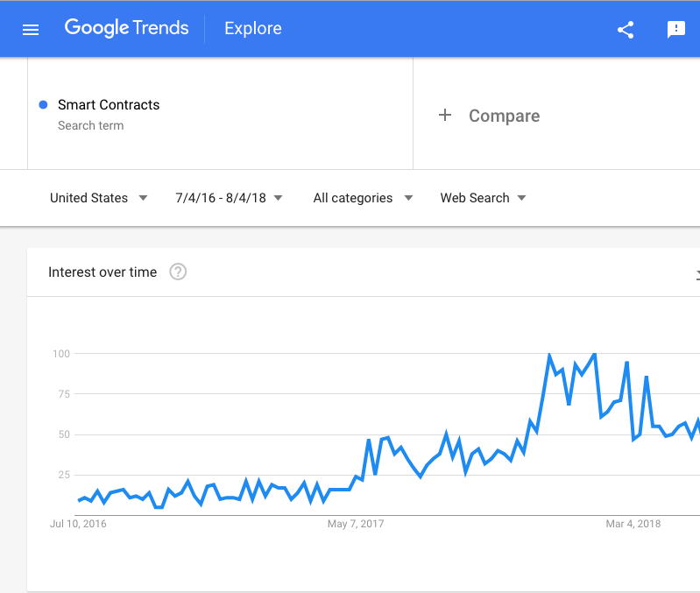Image resolution: width=700 pixels, height=593 pixels.
Task: Click the Mar 4, 2018 axis label
Action: tap(633, 524)
